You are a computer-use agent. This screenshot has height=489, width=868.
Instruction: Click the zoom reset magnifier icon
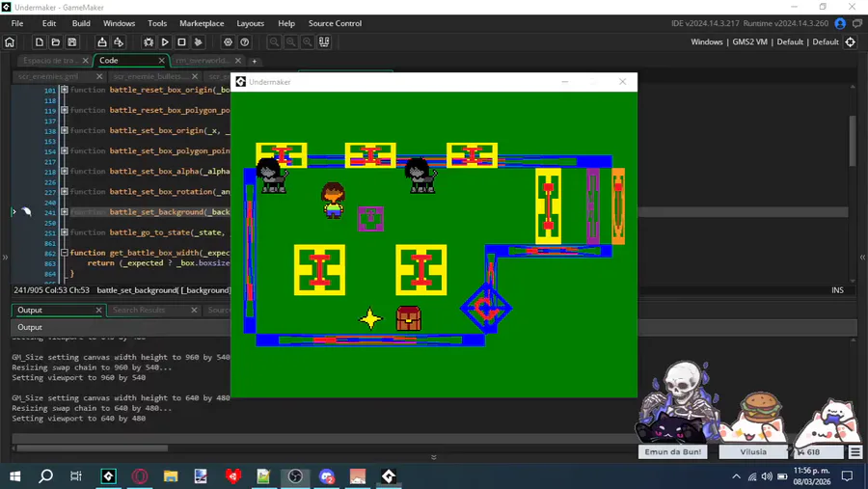pos(290,42)
